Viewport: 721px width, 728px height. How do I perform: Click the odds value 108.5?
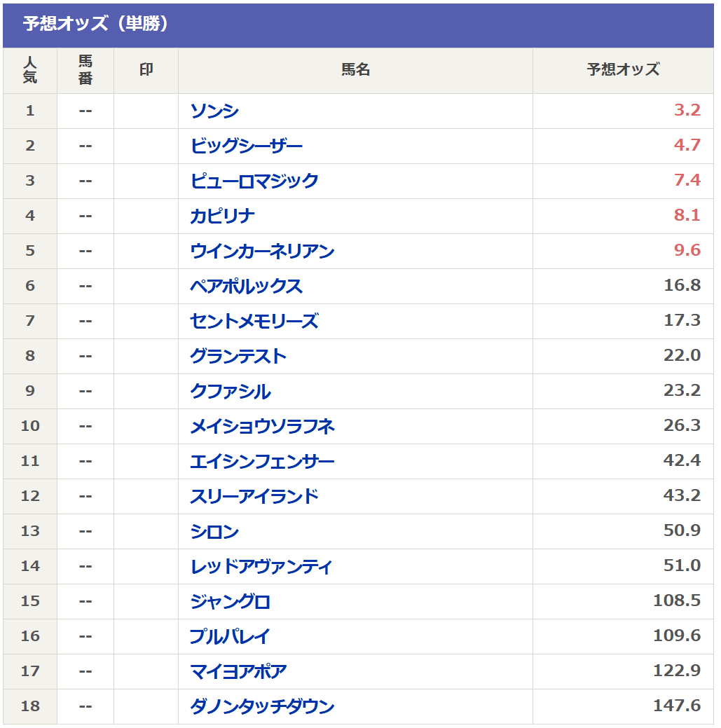click(x=677, y=601)
